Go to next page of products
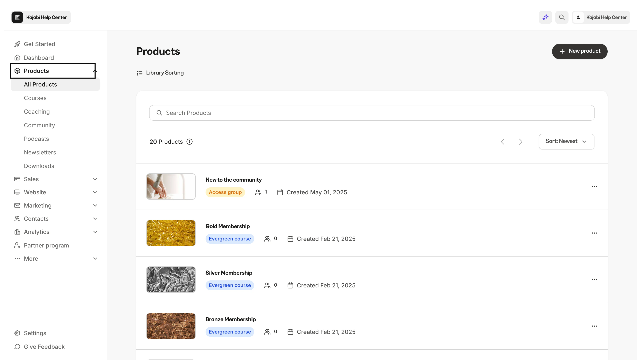Viewport: 641px width, 364px height. tap(521, 142)
